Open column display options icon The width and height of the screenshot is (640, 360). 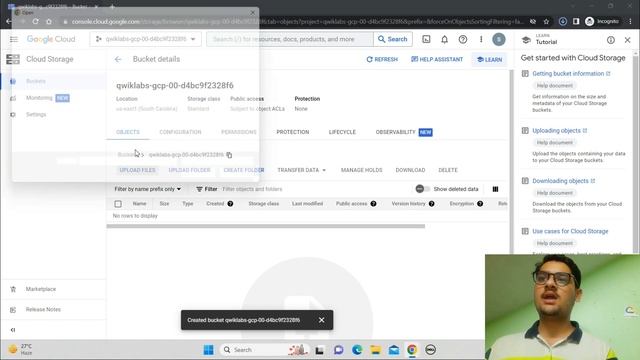(x=495, y=189)
